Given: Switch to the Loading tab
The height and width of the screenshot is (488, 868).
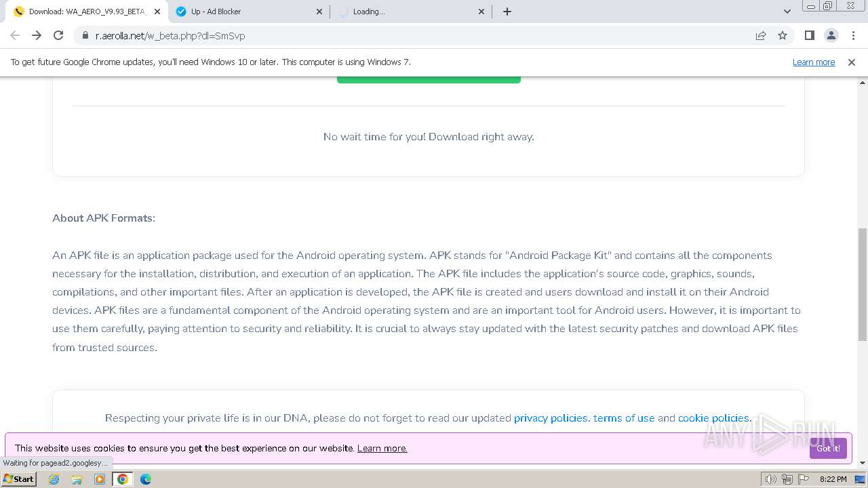Looking at the screenshot, I should [x=410, y=12].
